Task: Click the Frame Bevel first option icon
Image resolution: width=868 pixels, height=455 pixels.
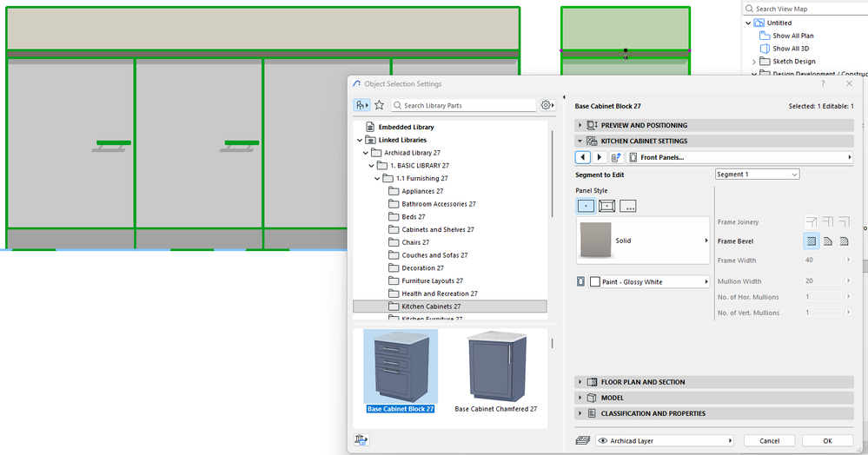Action: (811, 241)
